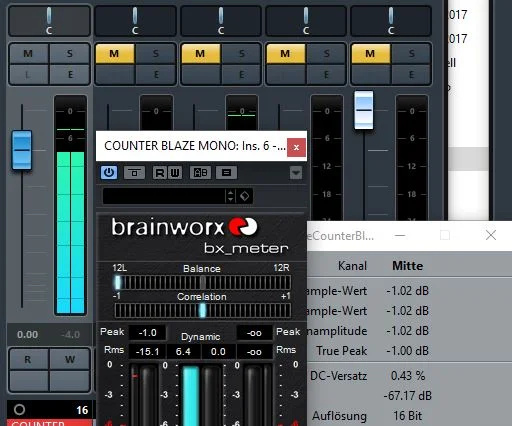
Task: Solo the fifth mixer channel
Action: (411, 54)
